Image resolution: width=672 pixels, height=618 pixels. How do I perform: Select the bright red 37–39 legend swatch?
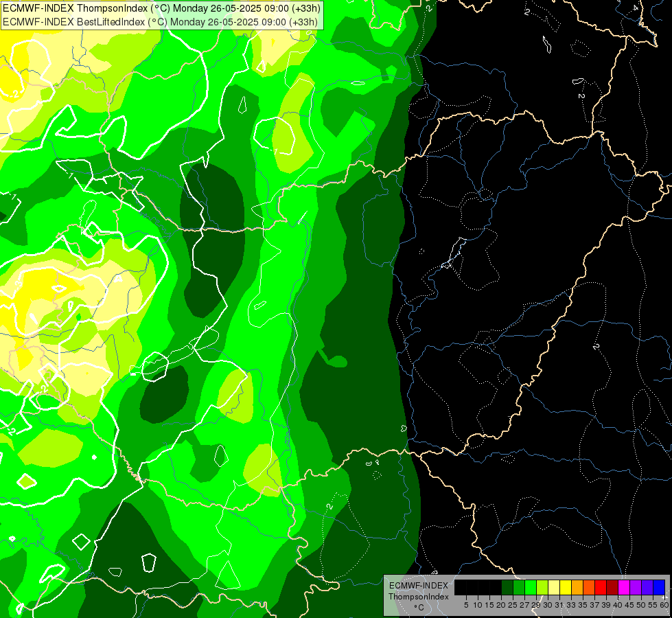pos(601,587)
